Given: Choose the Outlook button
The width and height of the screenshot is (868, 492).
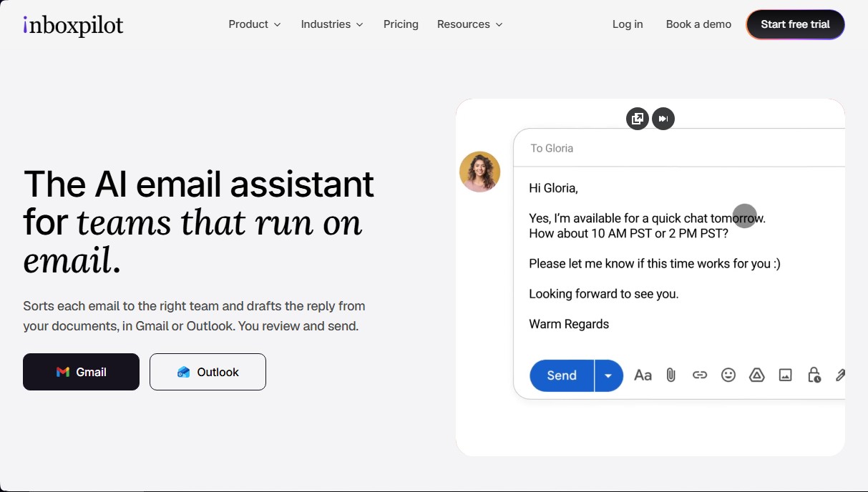Looking at the screenshot, I should [208, 372].
